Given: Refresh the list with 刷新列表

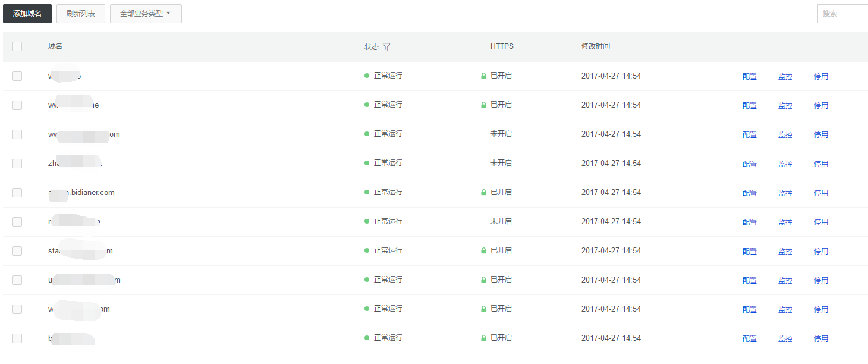Looking at the screenshot, I should point(81,14).
